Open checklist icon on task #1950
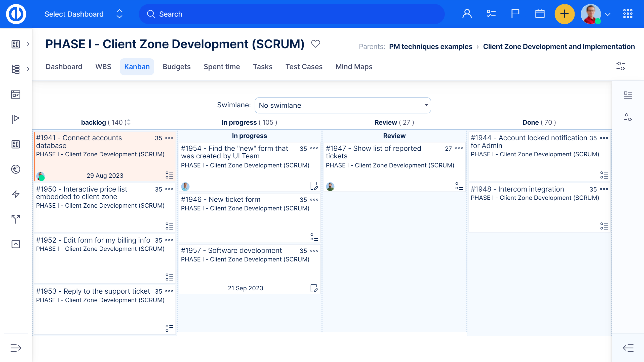Image resolution: width=644 pixels, height=362 pixels. tap(169, 226)
